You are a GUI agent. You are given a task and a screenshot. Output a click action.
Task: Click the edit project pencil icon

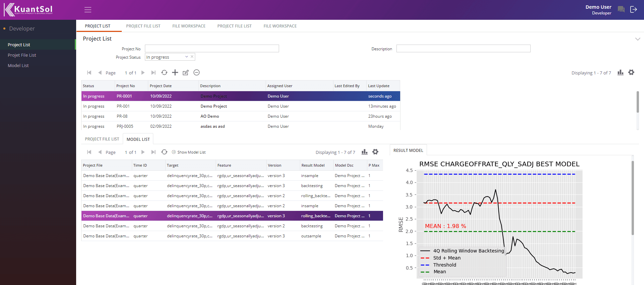point(185,72)
